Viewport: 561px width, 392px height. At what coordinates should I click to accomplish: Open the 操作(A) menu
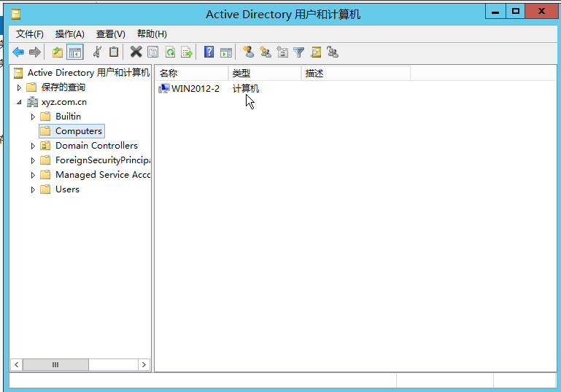(x=70, y=34)
